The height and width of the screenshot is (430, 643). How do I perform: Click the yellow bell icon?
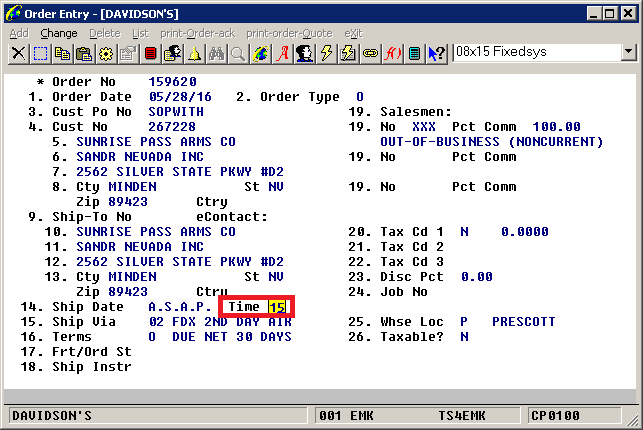[194, 54]
